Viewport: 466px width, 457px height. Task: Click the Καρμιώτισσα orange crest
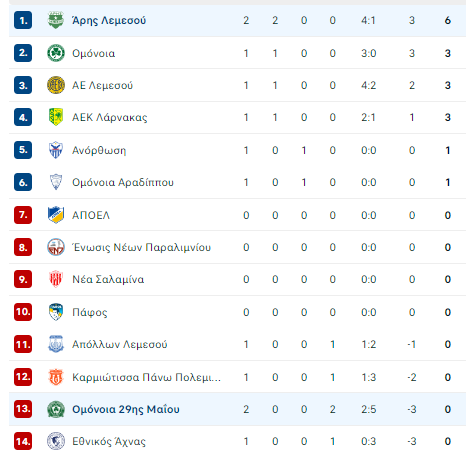click(56, 377)
